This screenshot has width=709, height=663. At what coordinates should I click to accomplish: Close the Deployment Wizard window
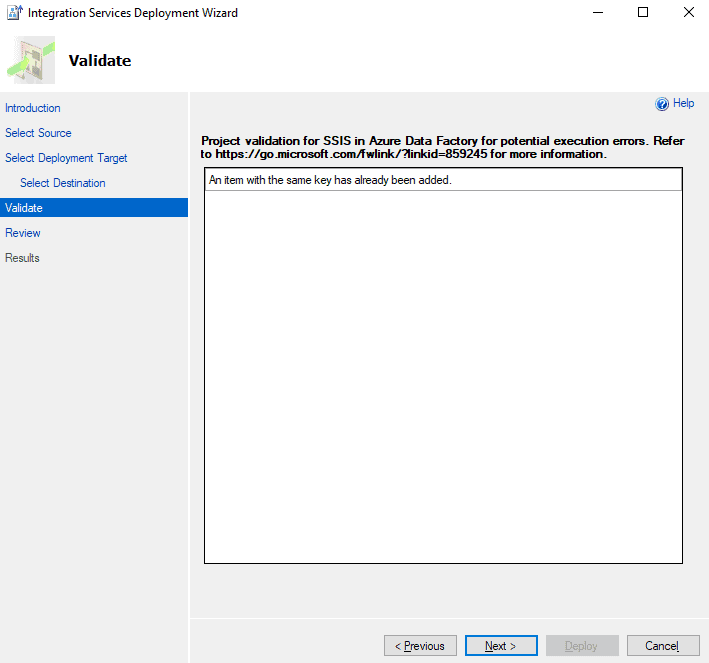point(688,12)
